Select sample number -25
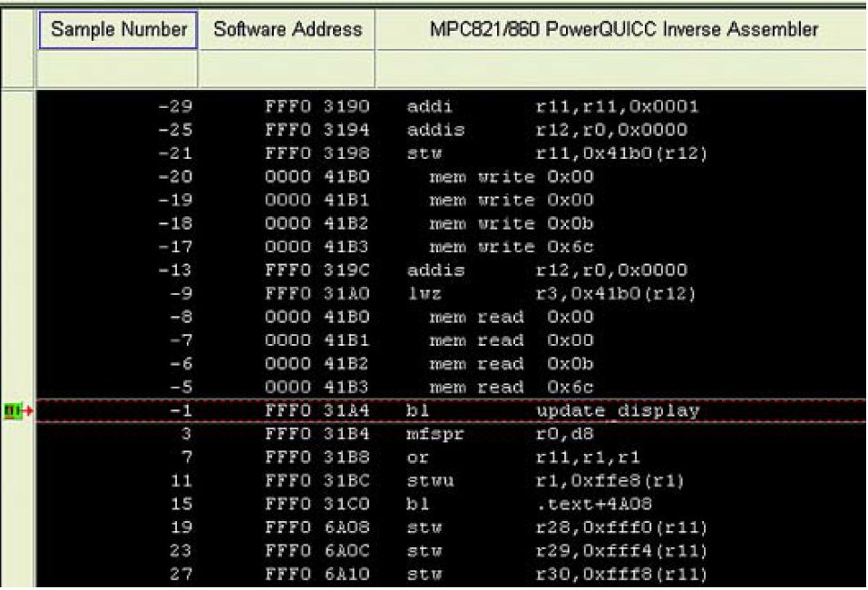This screenshot has height=590, width=868. click(175, 130)
